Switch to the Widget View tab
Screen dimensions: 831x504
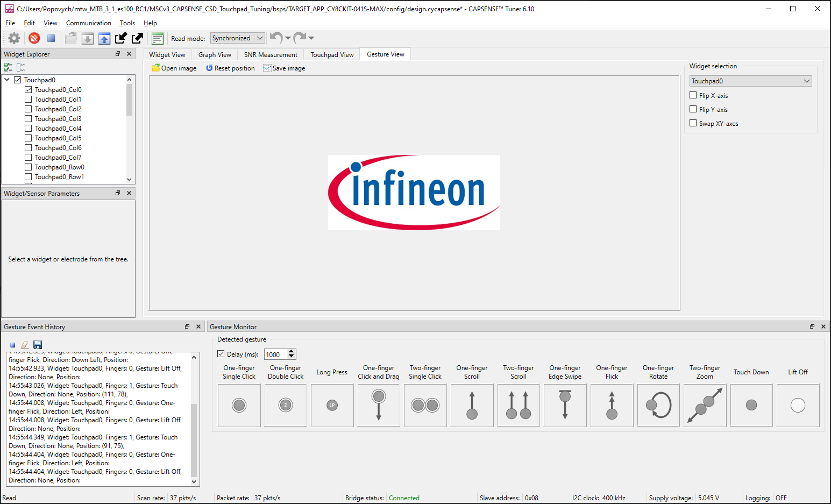coord(167,55)
